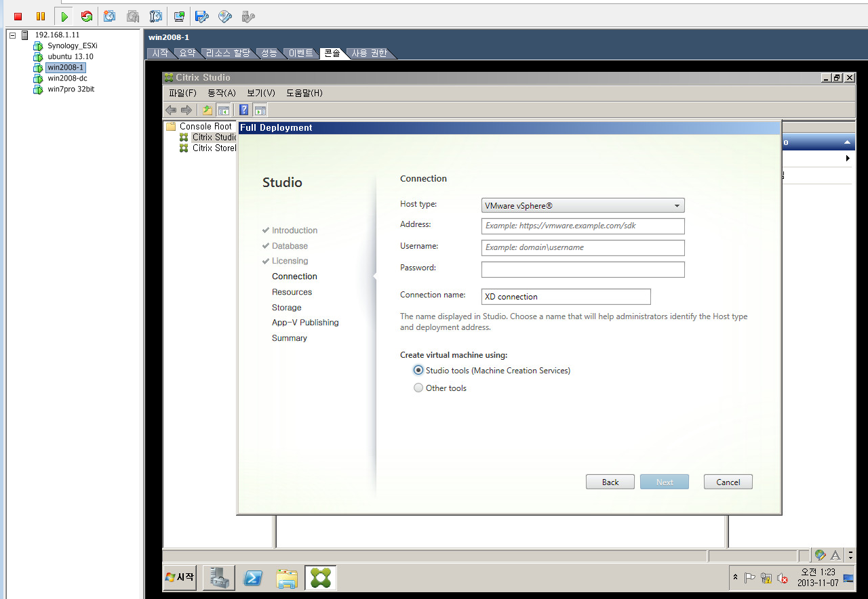The height and width of the screenshot is (599, 868).
Task: Click the Password input field
Action: coord(583,270)
